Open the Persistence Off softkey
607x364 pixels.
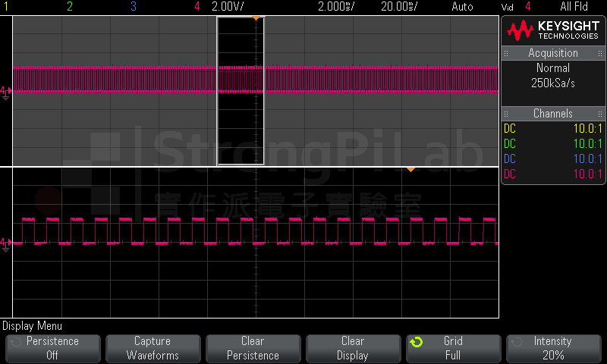pyautogui.click(x=53, y=349)
